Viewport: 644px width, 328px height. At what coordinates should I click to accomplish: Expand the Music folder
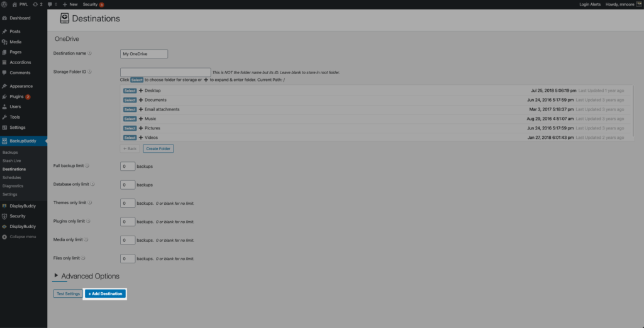coord(141,119)
